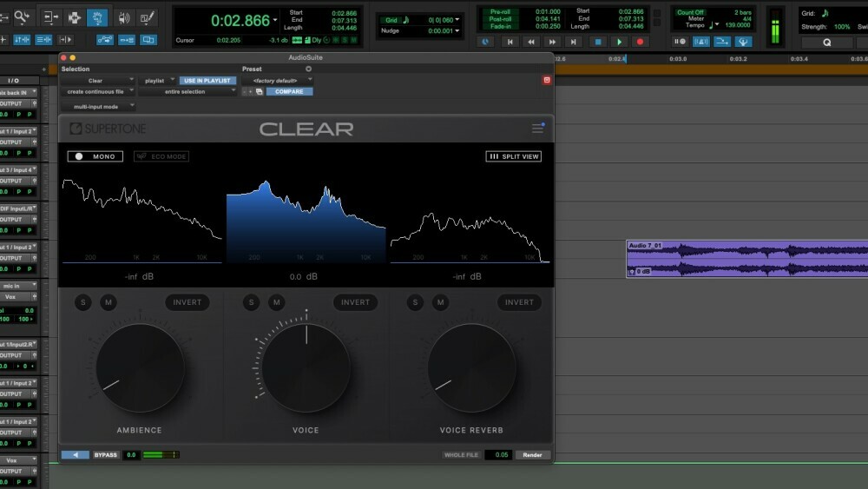Screen dimensions: 868x489
Task: Select the Zoomer magnifier tool
Action: (23, 17)
